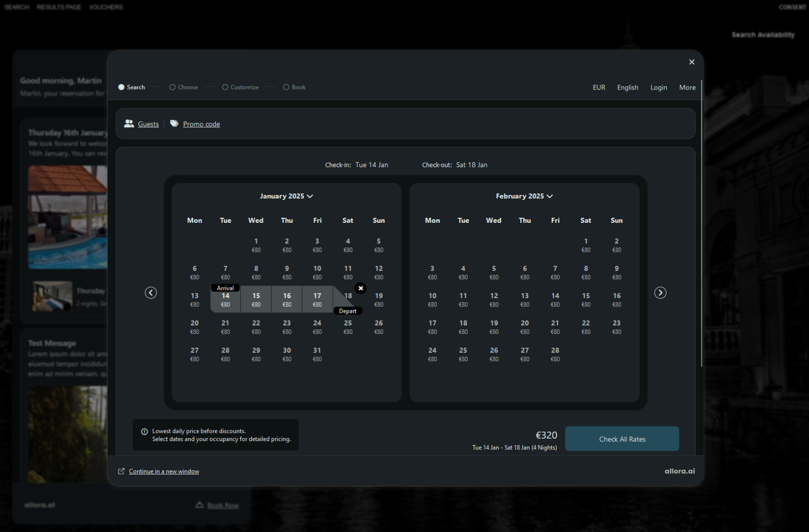This screenshot has width=809, height=532.
Task: Pick January 31 in the calendar
Action: (317, 354)
